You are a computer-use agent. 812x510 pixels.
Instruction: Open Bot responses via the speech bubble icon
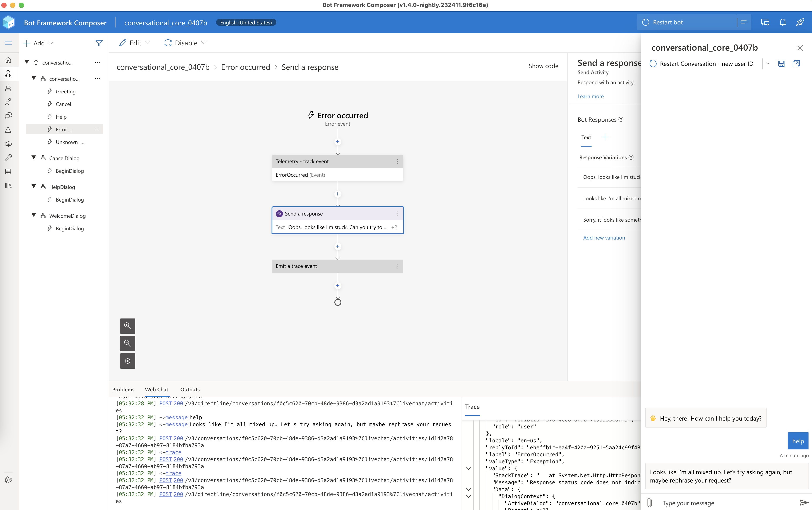point(9,115)
